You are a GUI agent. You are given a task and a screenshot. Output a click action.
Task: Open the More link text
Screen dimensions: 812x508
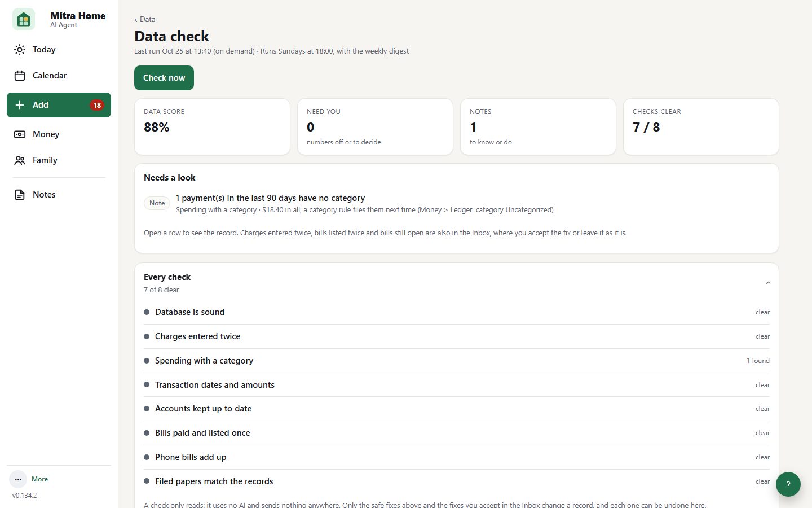tap(39, 479)
